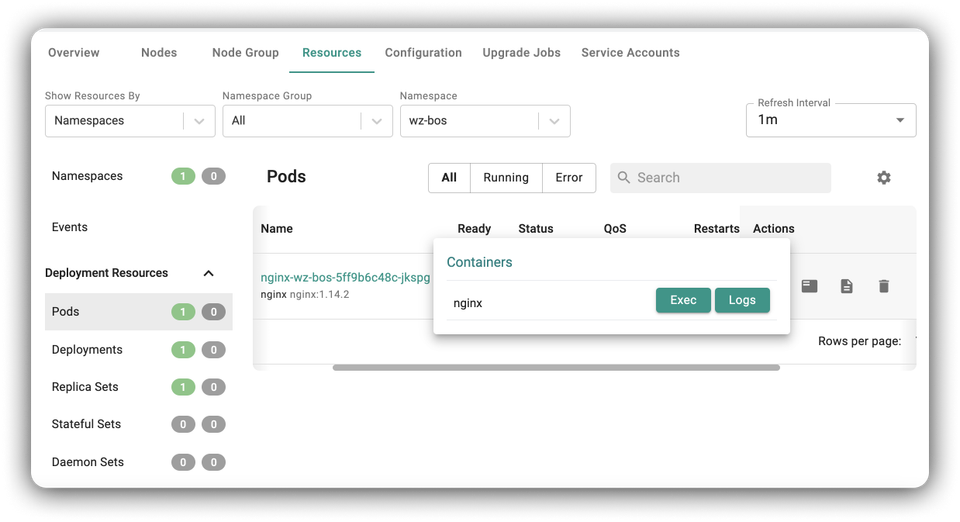Click the green count badge beside Replica Sets
Viewport: 960px width, 522px height.
182,387
